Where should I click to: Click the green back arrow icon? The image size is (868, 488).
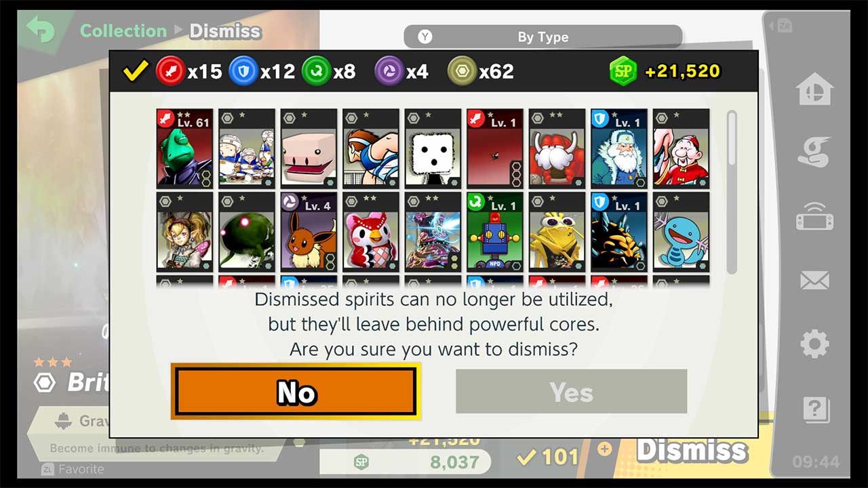(x=40, y=30)
